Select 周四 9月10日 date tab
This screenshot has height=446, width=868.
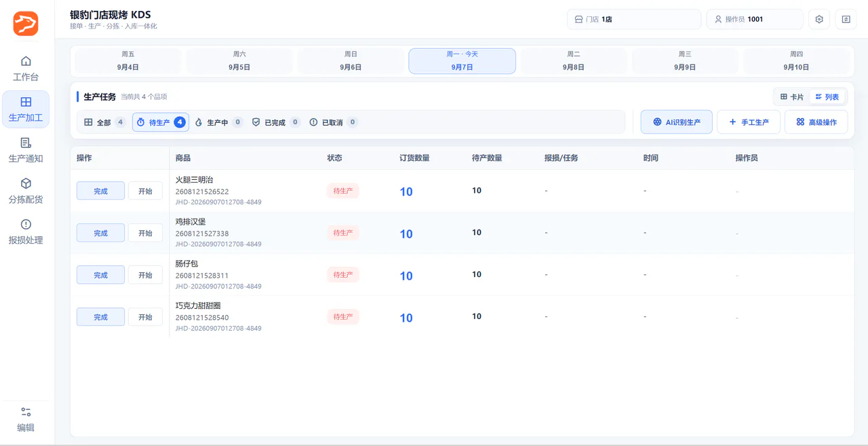[x=796, y=61]
